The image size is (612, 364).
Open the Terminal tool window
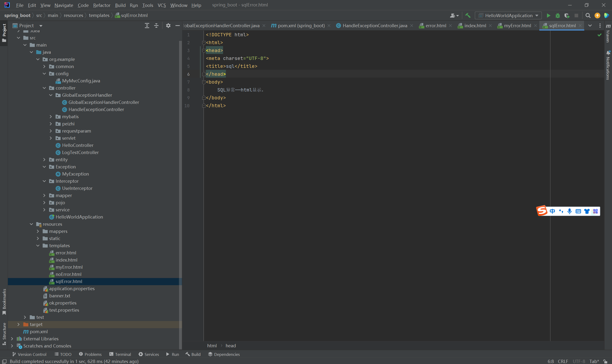[x=120, y=354]
